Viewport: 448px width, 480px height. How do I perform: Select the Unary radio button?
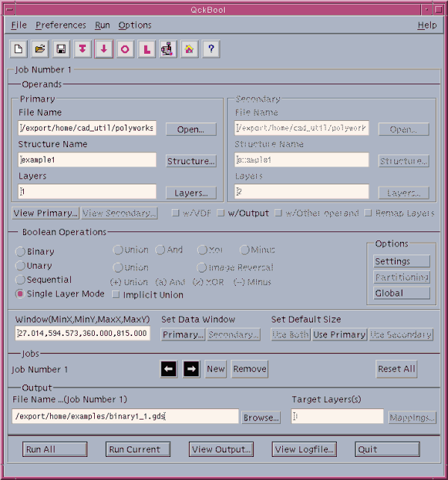pyautogui.click(x=20, y=266)
